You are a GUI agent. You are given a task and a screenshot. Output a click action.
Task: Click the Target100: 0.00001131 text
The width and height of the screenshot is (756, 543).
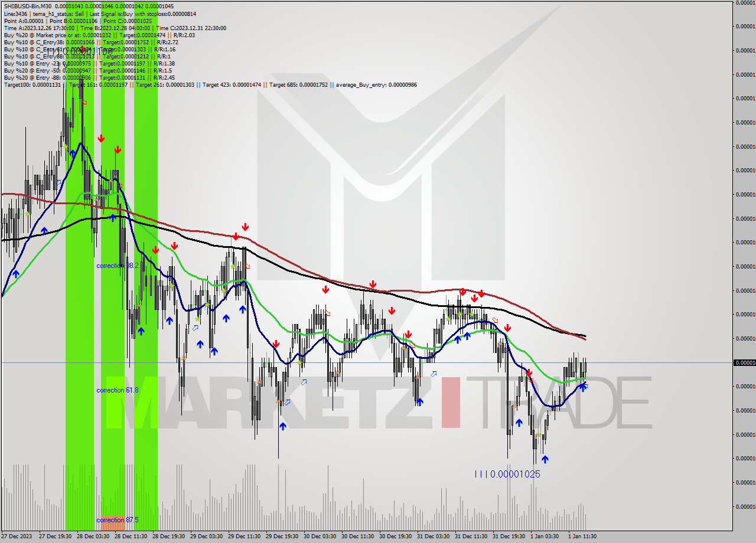(32, 84)
